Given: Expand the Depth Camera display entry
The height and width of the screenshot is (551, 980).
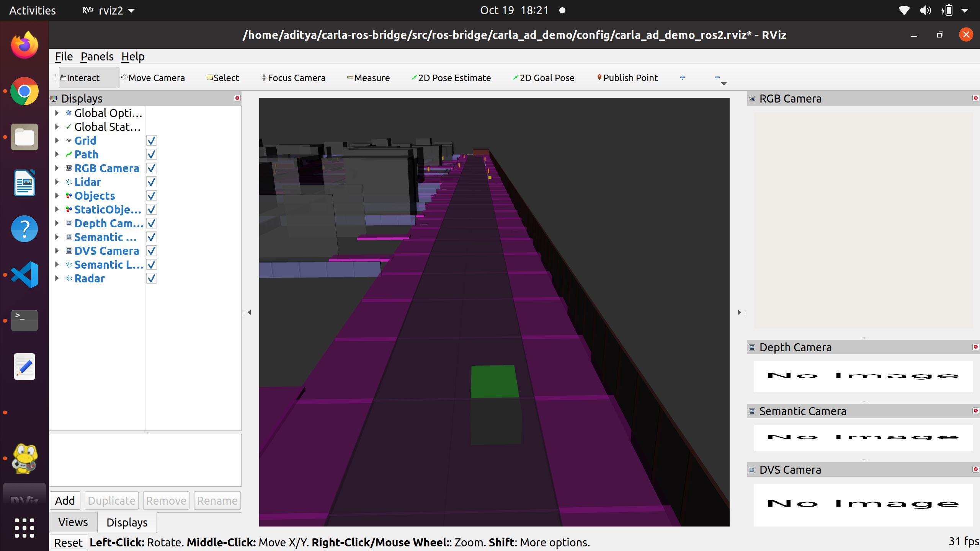Looking at the screenshot, I should [x=57, y=223].
